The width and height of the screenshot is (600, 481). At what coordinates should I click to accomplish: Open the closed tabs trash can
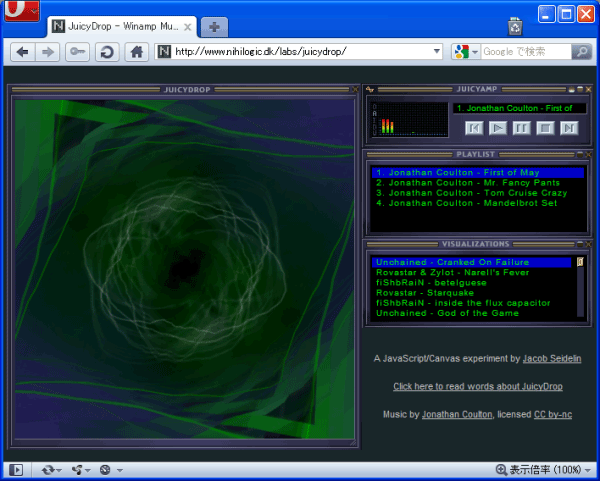tap(515, 26)
